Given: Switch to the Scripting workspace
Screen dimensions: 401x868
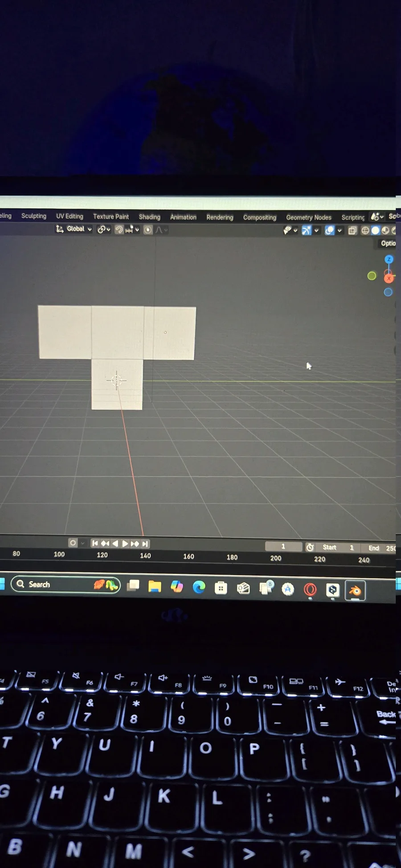Looking at the screenshot, I should [353, 217].
